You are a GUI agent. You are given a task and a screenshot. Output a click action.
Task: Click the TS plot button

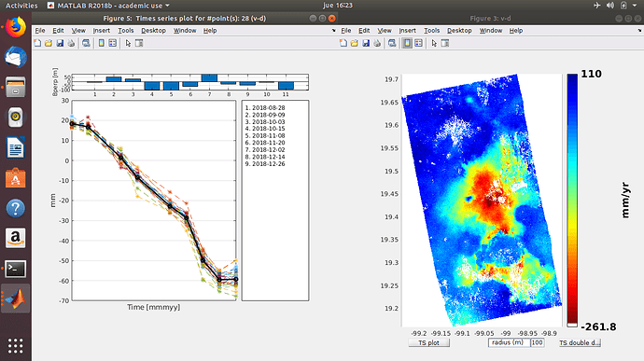[x=428, y=342]
